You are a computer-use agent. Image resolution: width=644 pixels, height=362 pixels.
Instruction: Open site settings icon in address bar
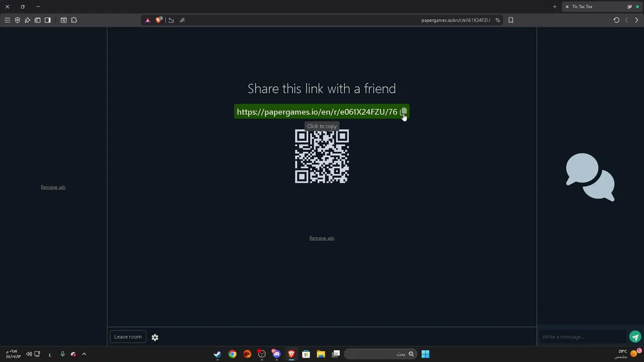point(498,20)
